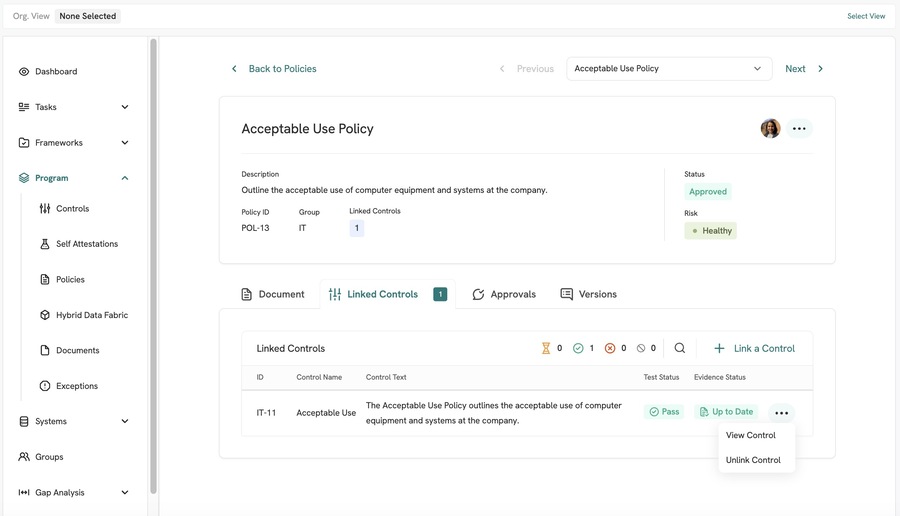The image size is (900, 516).
Task: Expand the Gap Analysis sidebar section
Action: [x=125, y=492]
